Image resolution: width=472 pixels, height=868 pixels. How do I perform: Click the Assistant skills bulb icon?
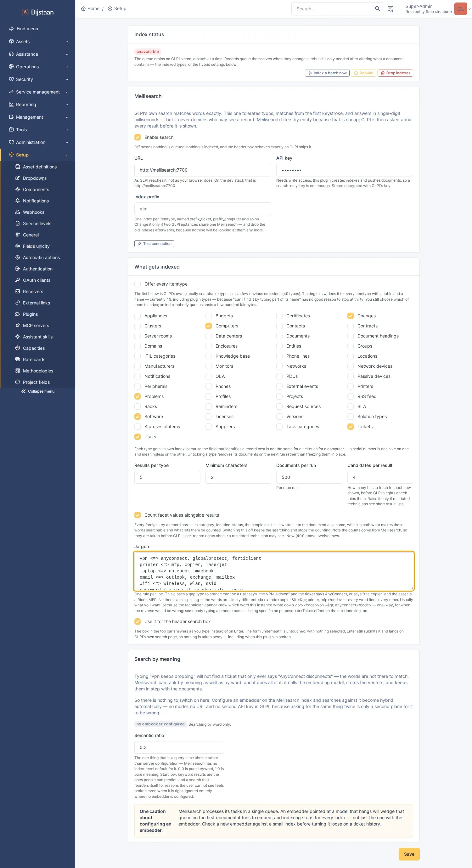coord(18,337)
